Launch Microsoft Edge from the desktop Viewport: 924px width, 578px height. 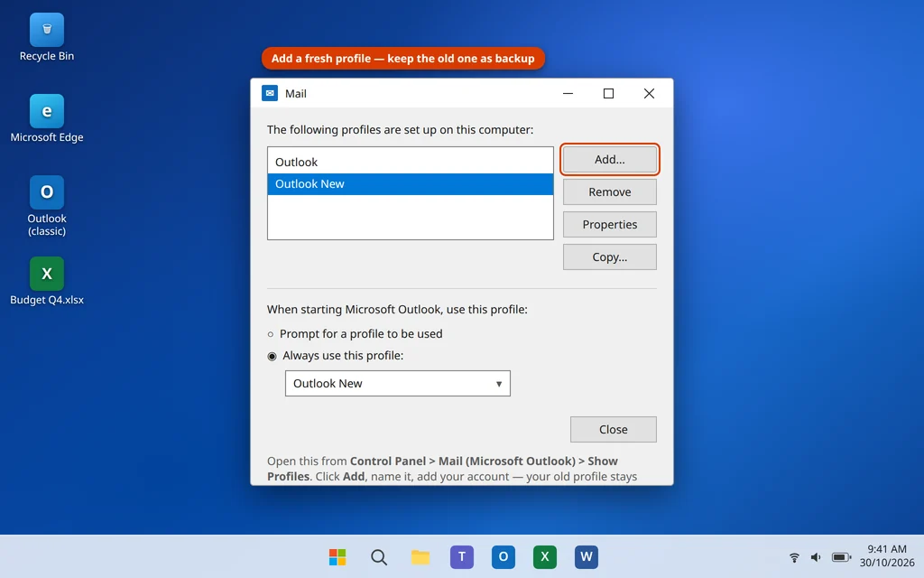coord(47,118)
